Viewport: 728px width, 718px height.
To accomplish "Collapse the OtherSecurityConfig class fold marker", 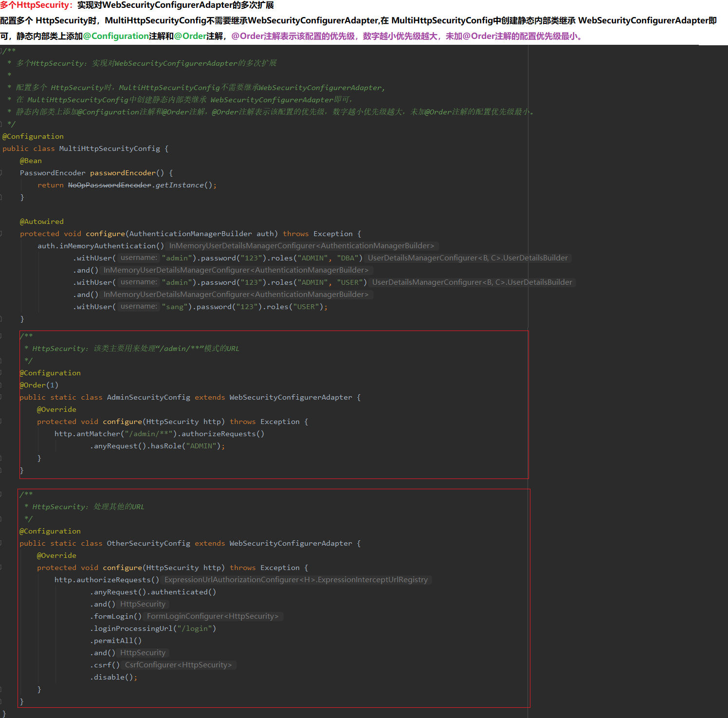I will point(1,543).
